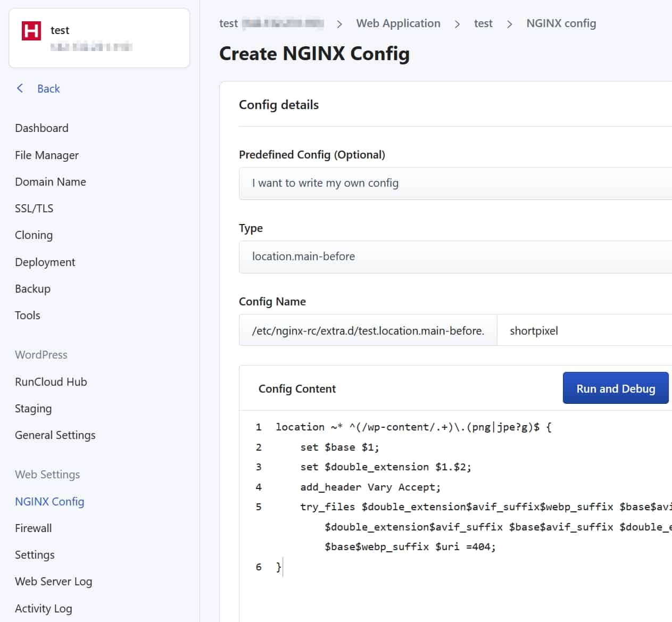This screenshot has height=622, width=672.
Task: View the Web Server Log
Action: 53,582
